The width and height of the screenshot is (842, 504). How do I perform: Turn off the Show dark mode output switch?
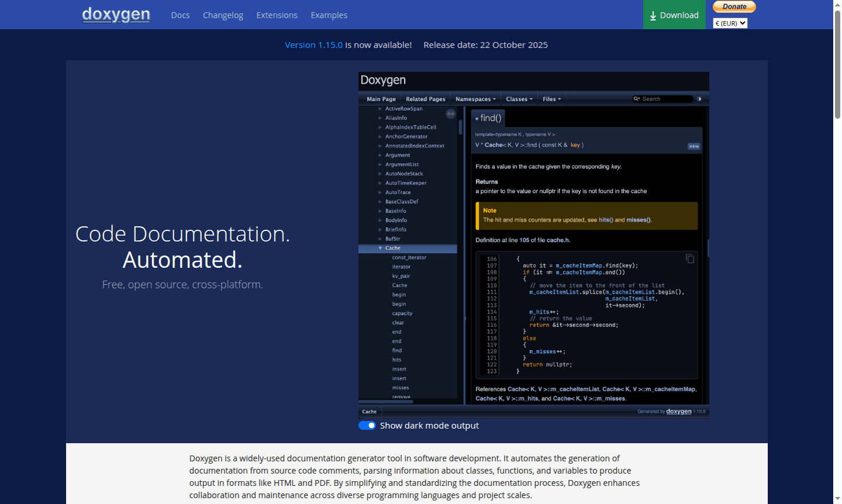pyautogui.click(x=367, y=425)
